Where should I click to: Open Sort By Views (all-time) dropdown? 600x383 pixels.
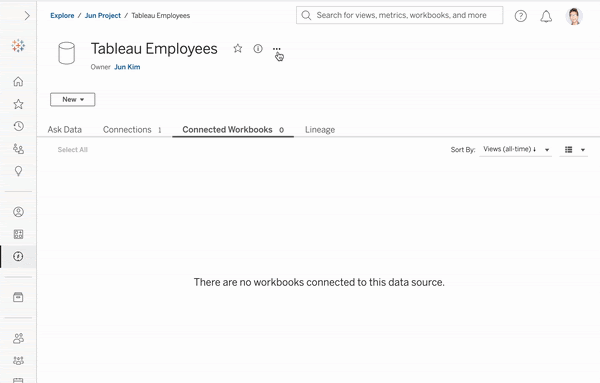pyautogui.click(x=515, y=149)
